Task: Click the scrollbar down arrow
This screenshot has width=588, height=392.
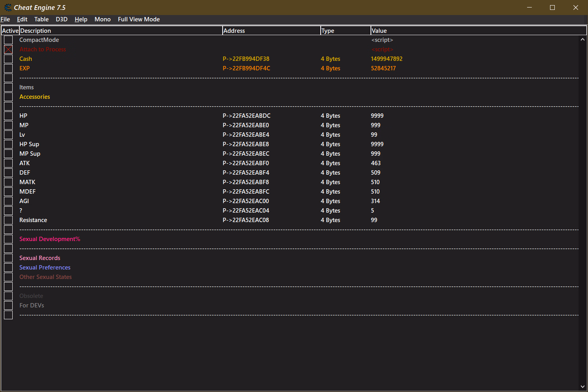Action: pos(582,386)
